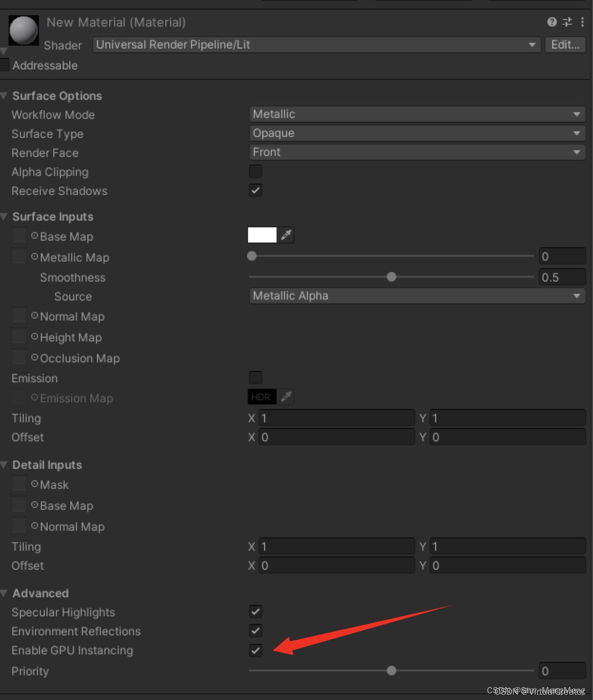Open the material presets icon
Viewport: 593px width, 700px height.
(567, 22)
